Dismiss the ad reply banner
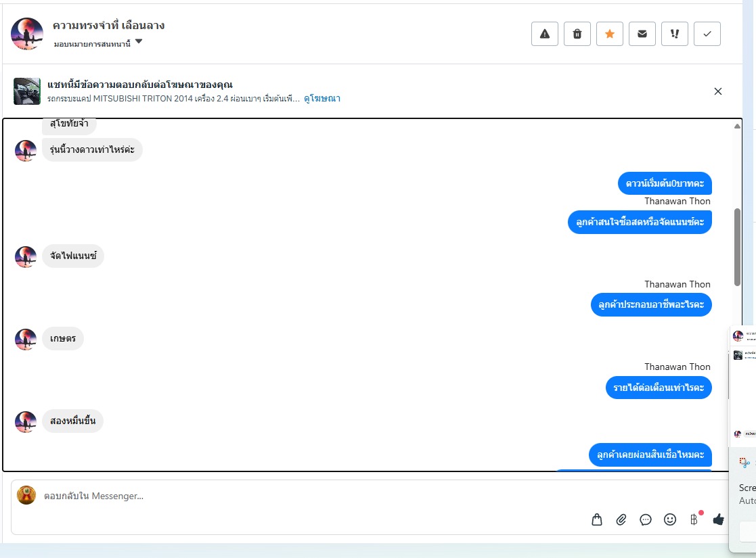Screen dimensions: 756x558 717,91
